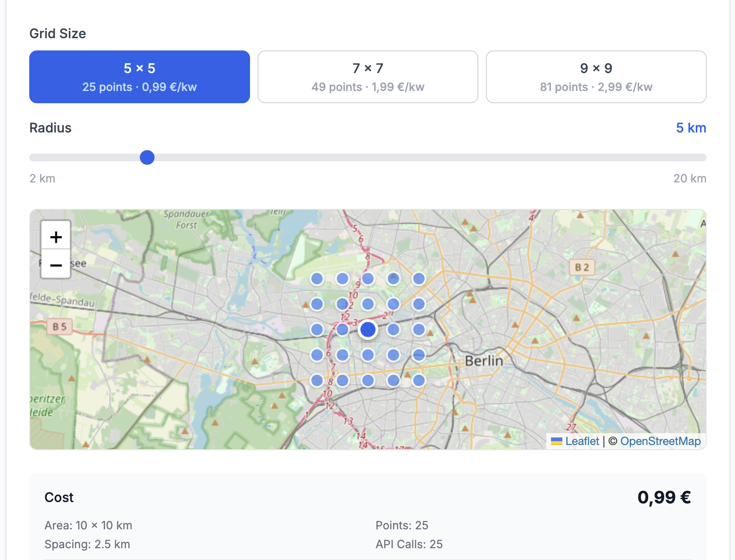Viewport: 735px width, 560px height.
Task: Click the dark blue center grid point
Action: [368, 329]
